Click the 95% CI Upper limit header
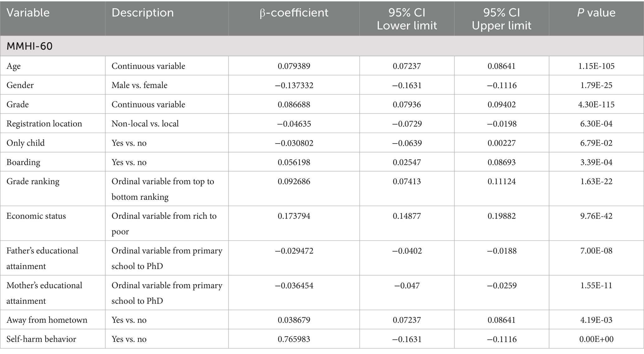The width and height of the screenshot is (644, 354). coord(501,19)
